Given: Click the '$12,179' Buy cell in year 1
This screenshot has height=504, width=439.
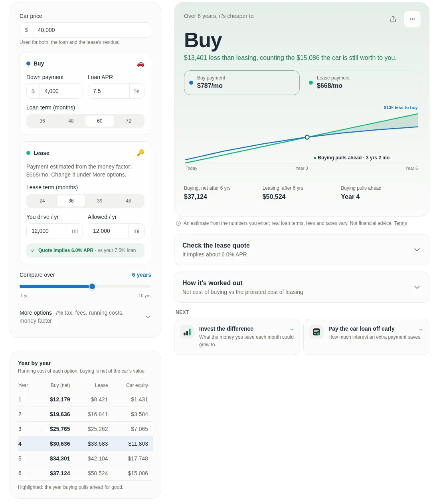Looking at the screenshot, I should coord(60,399).
